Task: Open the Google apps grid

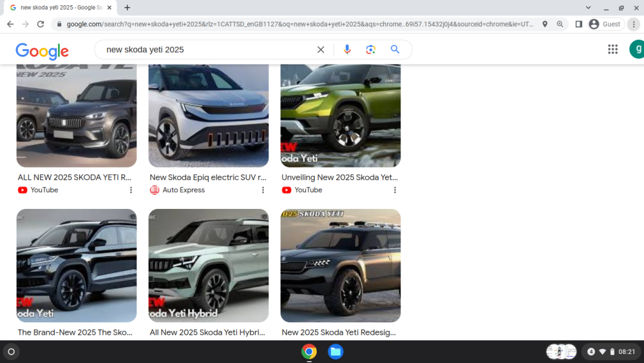Action: pyautogui.click(x=613, y=50)
